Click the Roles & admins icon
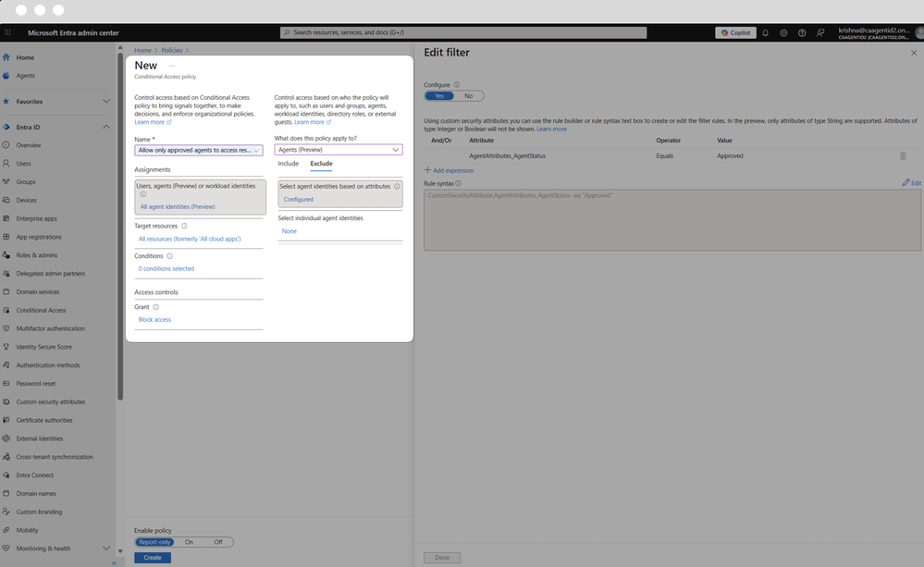The width and height of the screenshot is (924, 567). (6, 255)
